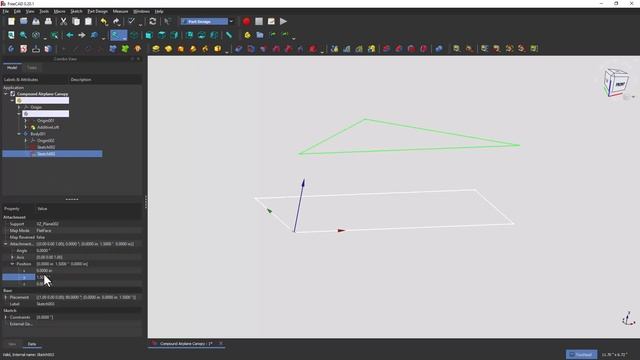Viewport: 640px width, 360px height.
Task: Select highlighted Sketch002 tree item
Action: click(x=52, y=154)
